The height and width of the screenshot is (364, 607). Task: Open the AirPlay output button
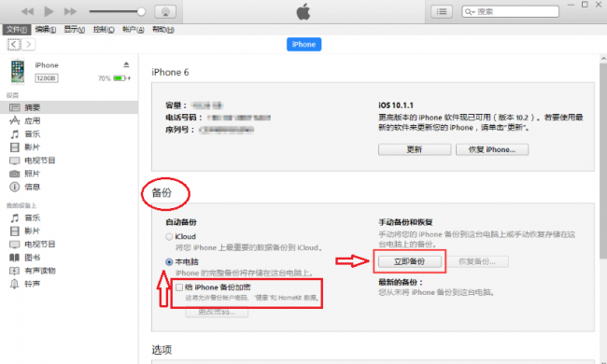pyautogui.click(x=165, y=11)
